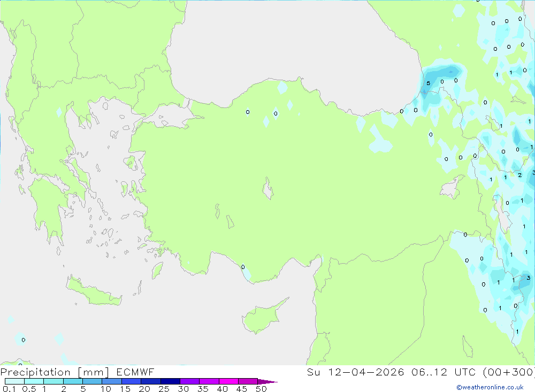535x392 pixels.
Task: Click the "(00+300)" forecast offset text
Action: coord(509,372)
